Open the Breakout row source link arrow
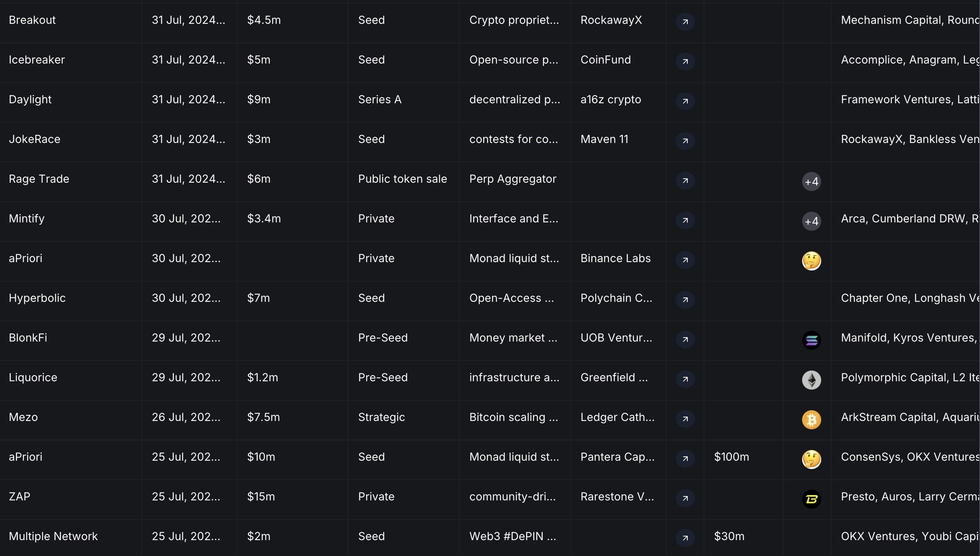Image resolution: width=980 pixels, height=556 pixels. click(685, 22)
